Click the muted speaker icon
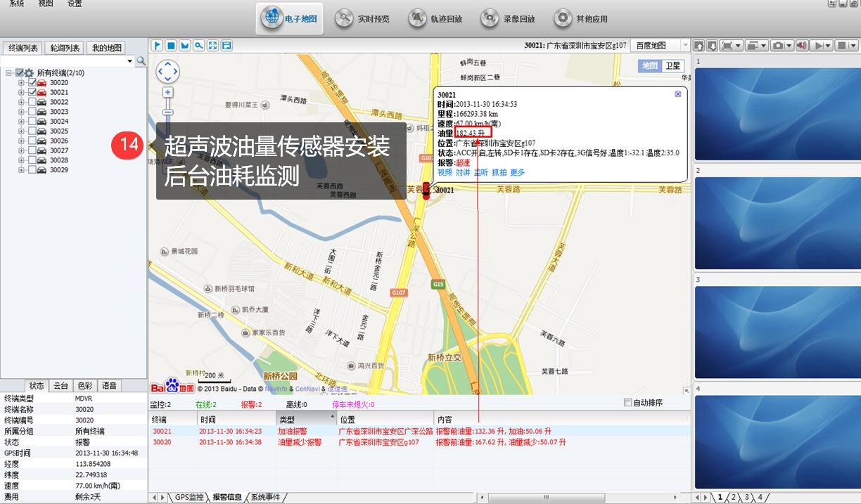 [x=801, y=46]
